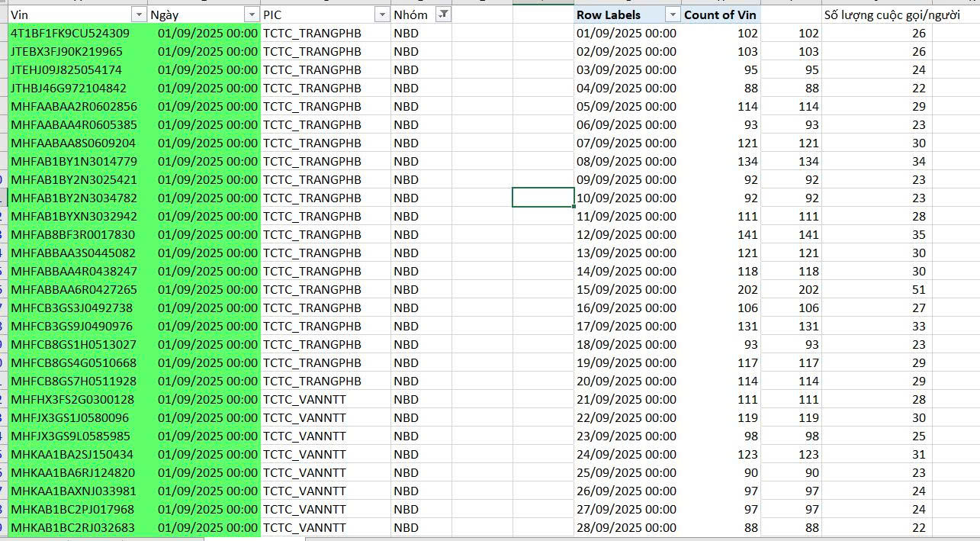Select calls-per-person value 33
This screenshot has width=980, height=541.
coord(876,326)
